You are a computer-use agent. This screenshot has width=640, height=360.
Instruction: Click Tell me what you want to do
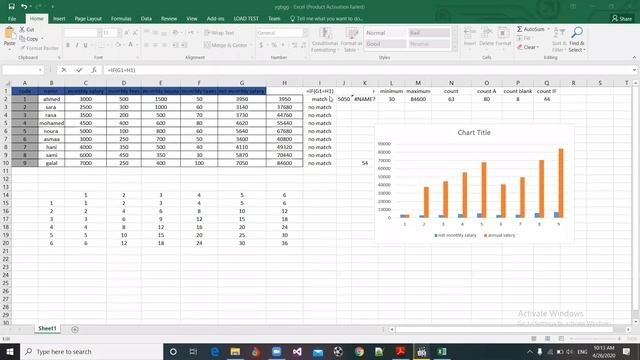pos(327,19)
